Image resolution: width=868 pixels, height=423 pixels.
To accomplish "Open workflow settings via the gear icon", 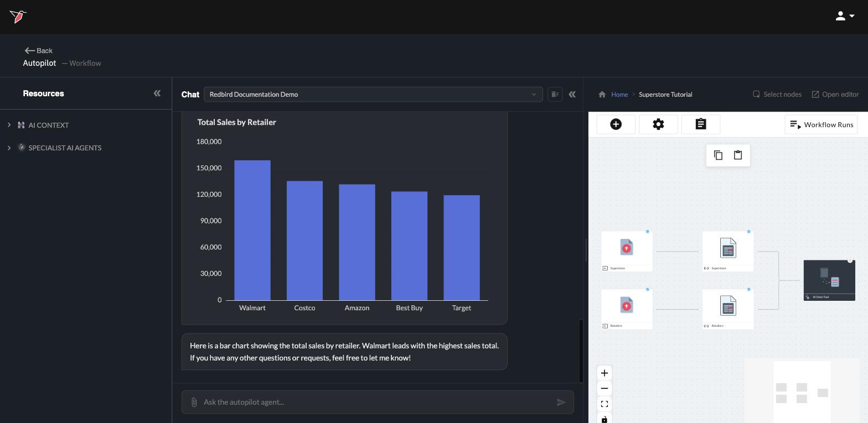I will pos(659,124).
